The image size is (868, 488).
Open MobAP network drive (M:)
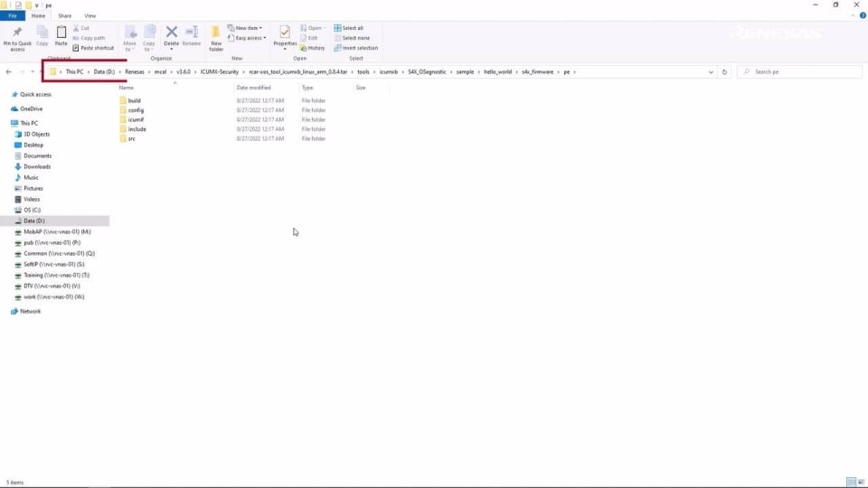pyautogui.click(x=57, y=232)
